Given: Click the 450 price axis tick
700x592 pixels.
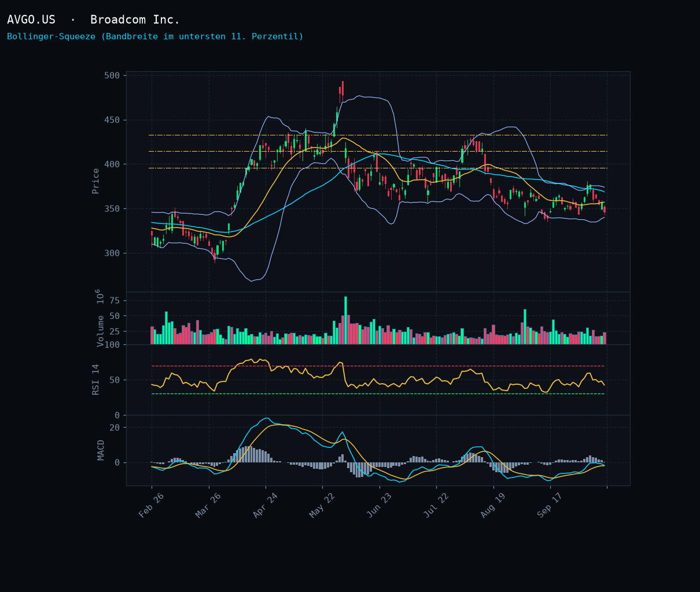Looking at the screenshot, I should click(x=112, y=120).
